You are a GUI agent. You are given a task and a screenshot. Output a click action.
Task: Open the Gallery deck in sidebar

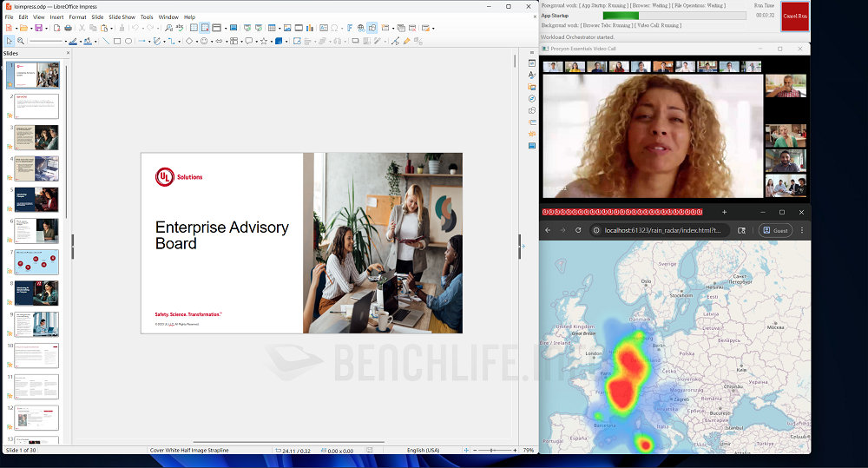pos(532,87)
